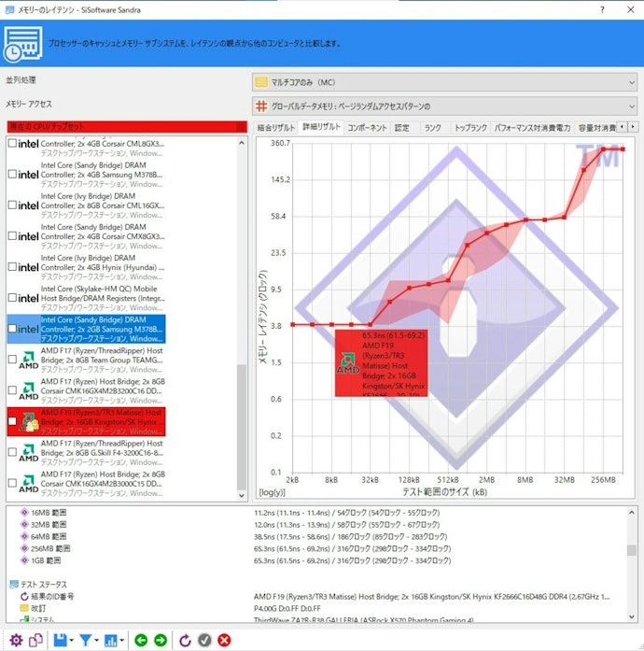Open the save icon dropdown arrow
This screenshot has width=644, height=651.
71,640
